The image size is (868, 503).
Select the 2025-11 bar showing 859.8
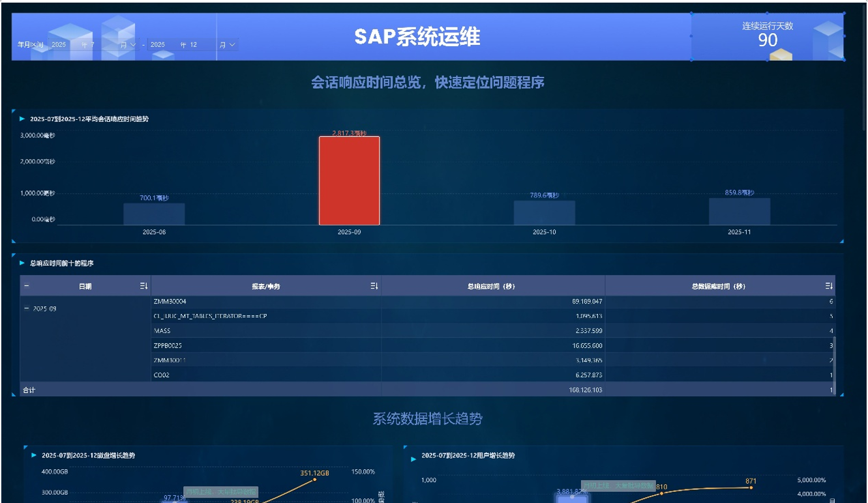click(x=739, y=212)
